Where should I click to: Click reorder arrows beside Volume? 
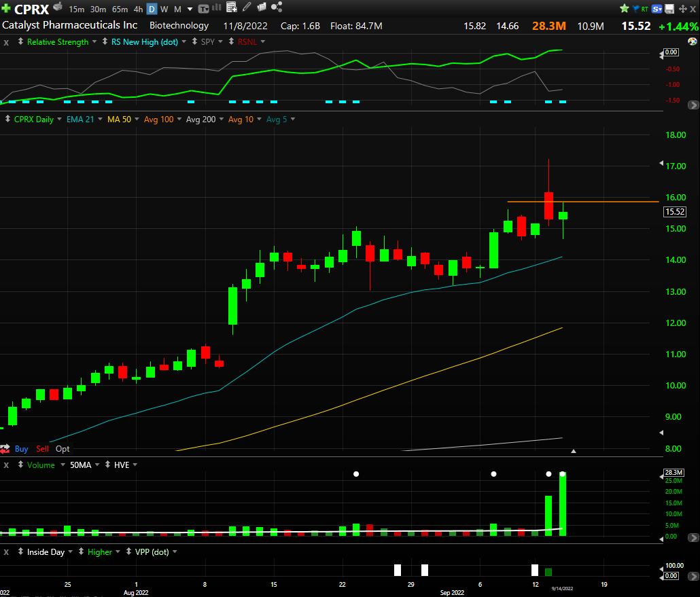(20, 465)
